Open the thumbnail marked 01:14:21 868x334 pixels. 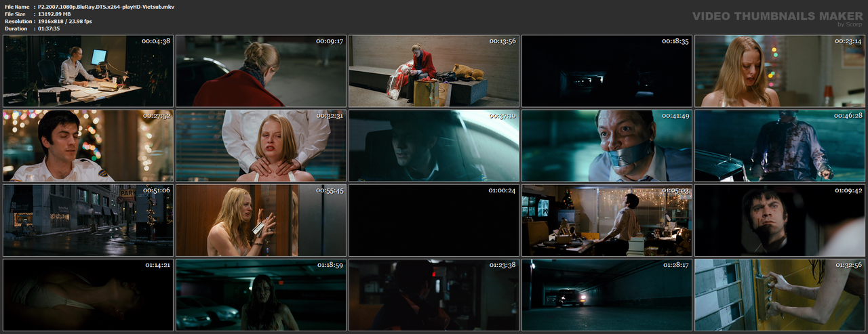[88, 295]
